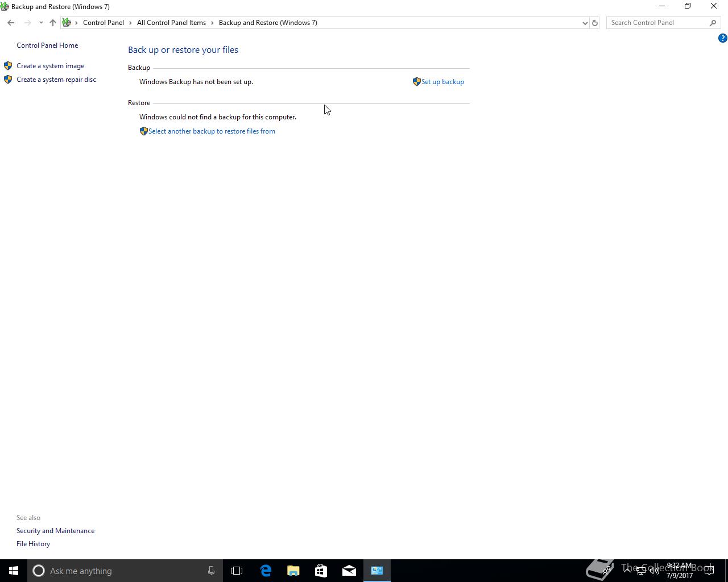
Task: Click the Control Panel icon in address bar
Action: (67, 23)
